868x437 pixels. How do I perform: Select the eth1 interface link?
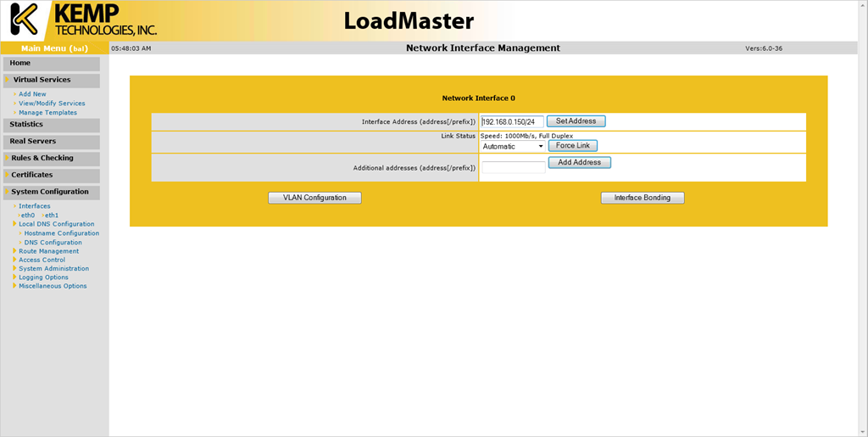point(52,216)
